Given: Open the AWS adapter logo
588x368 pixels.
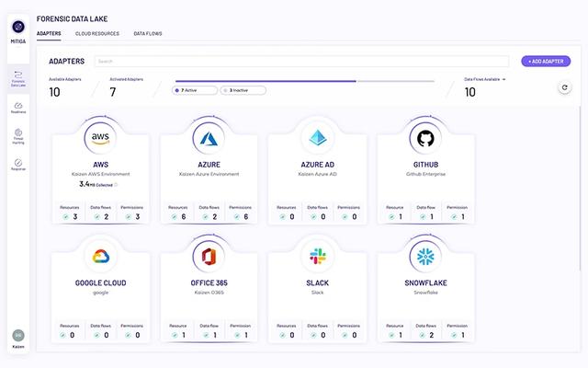Looking at the screenshot, I should point(100,138).
